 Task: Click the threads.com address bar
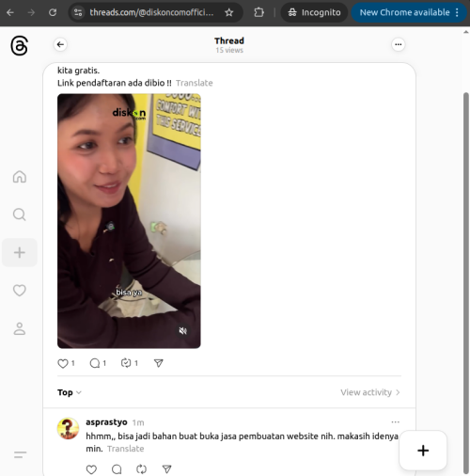(x=151, y=12)
